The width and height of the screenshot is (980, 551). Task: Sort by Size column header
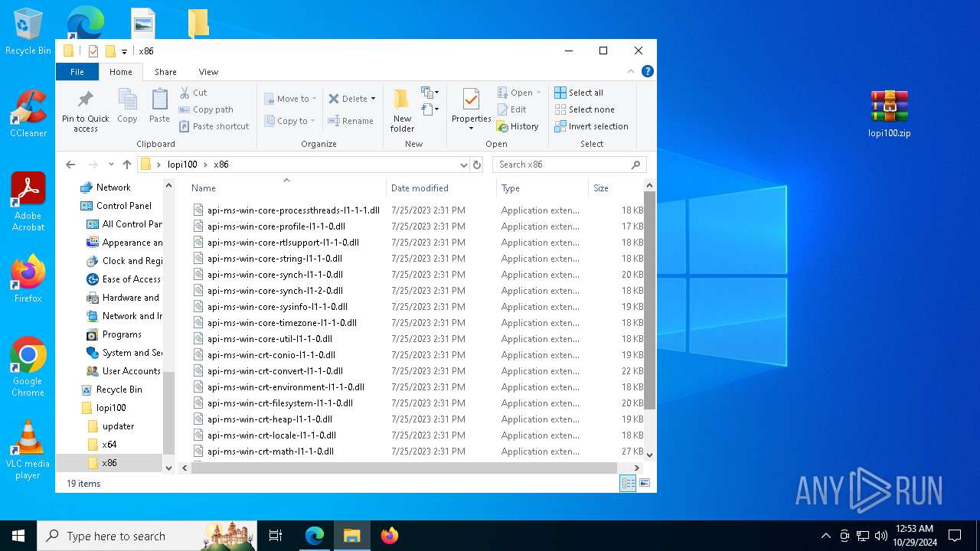616,187
